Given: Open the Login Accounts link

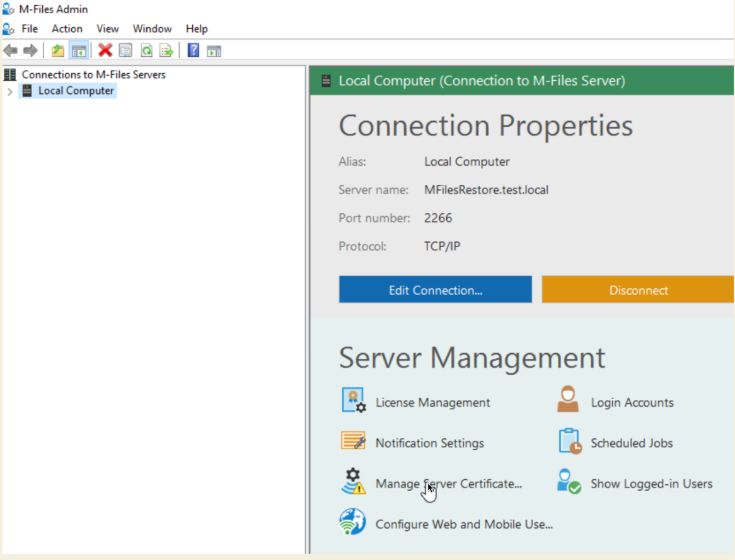Looking at the screenshot, I should 632,402.
